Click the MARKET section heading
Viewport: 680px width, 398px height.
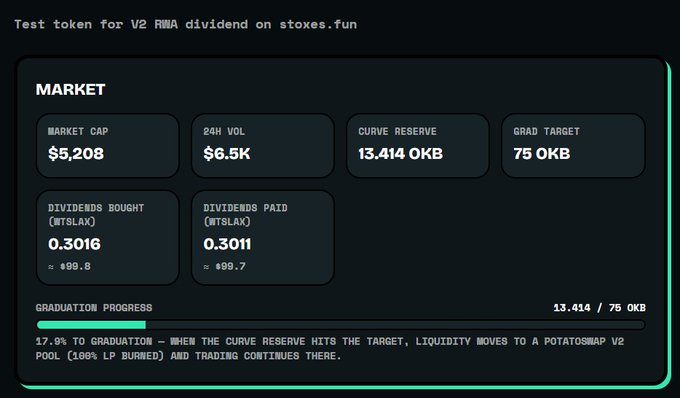(70, 90)
